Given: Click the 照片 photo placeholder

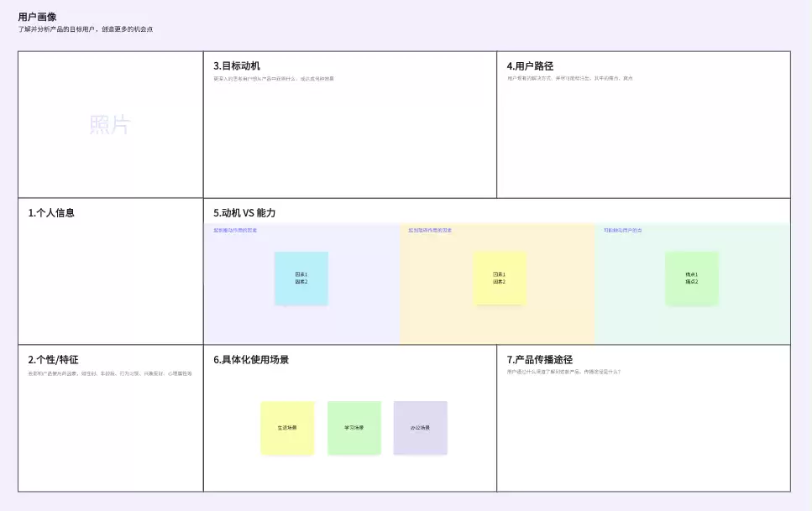Looking at the screenshot, I should 110,125.
